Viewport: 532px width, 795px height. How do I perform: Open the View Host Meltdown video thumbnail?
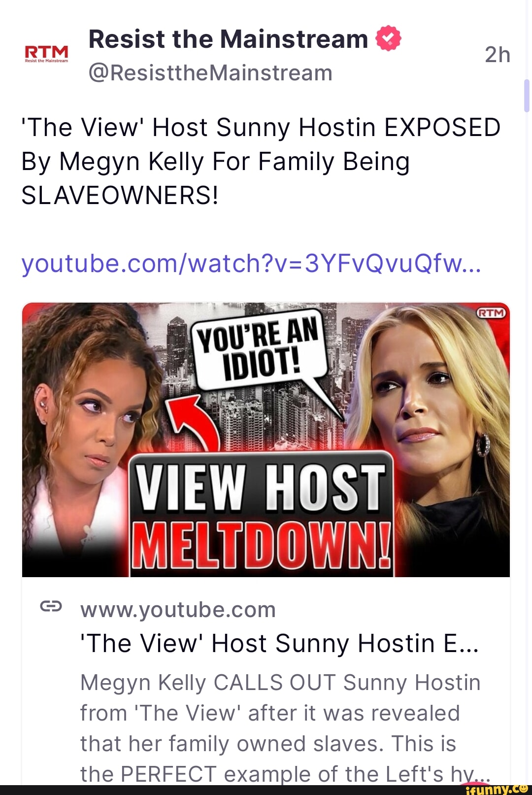(266, 440)
